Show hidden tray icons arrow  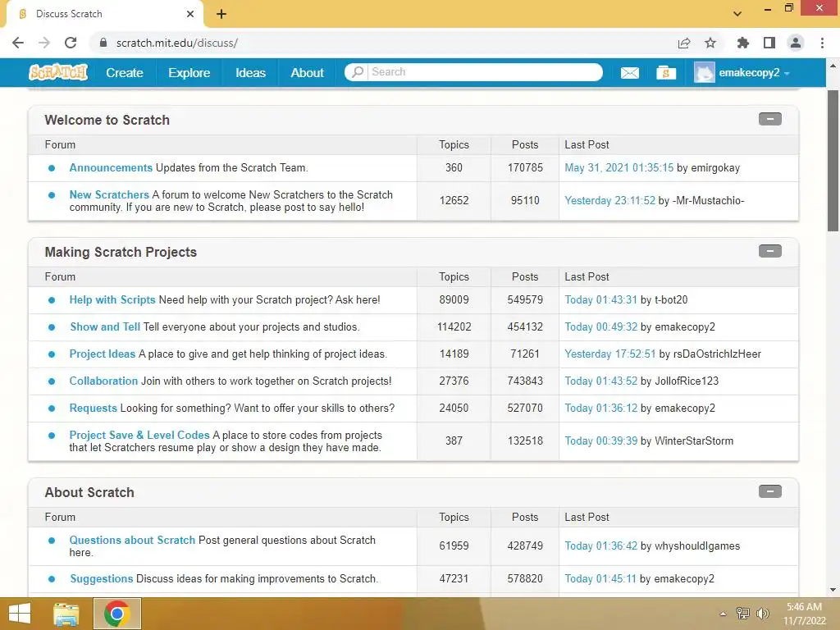(x=724, y=614)
